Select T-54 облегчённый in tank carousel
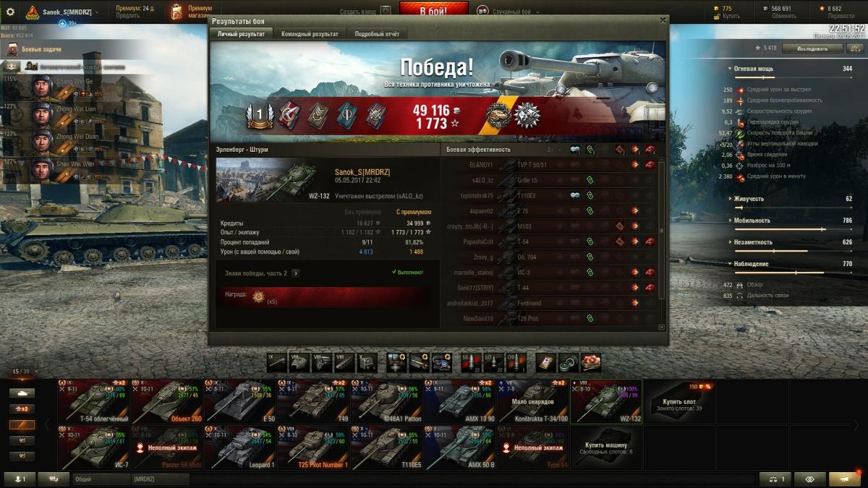868x488 pixels. tap(93, 402)
